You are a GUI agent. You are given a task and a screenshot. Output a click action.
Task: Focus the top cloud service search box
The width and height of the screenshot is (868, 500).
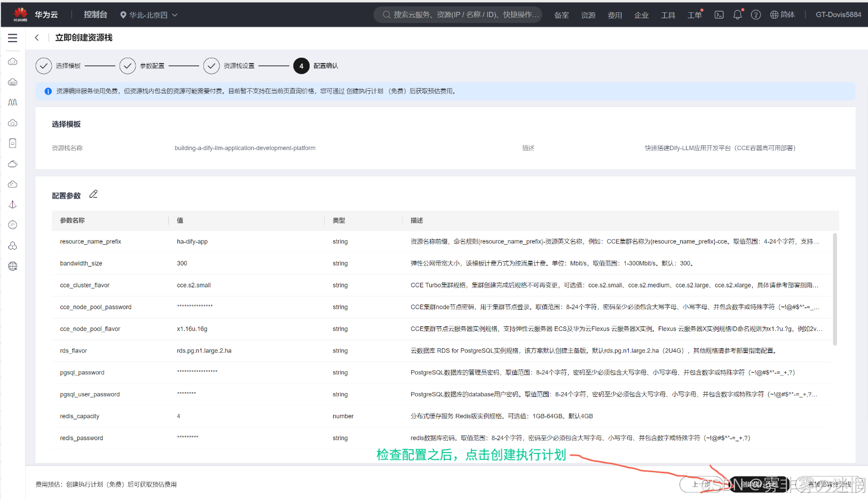(x=458, y=15)
